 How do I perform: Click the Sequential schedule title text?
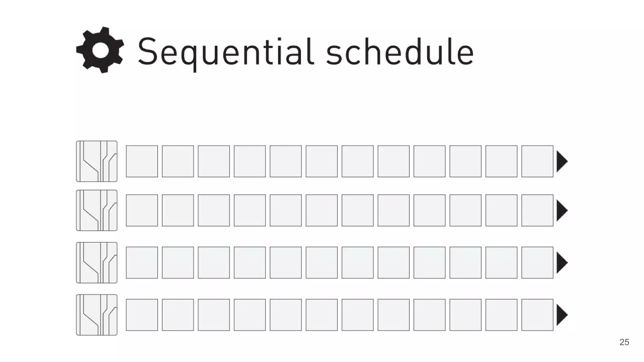pos(306,53)
